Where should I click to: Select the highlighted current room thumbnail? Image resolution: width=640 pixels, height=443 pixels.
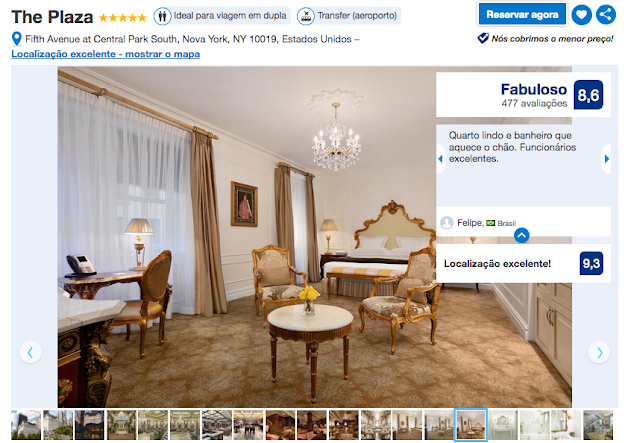471,425
